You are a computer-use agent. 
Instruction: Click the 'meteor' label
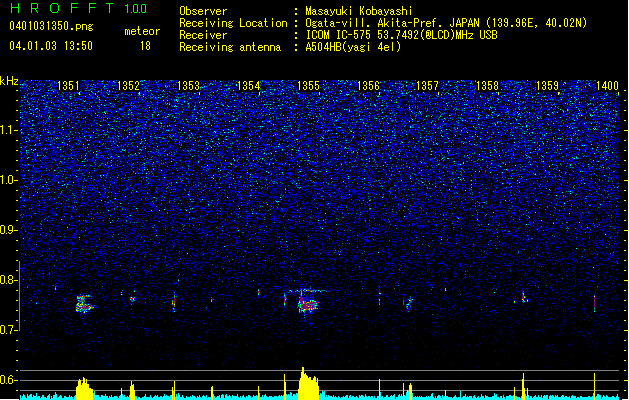click(x=142, y=31)
